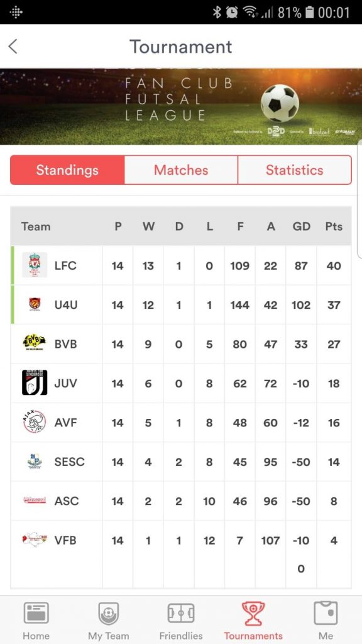Open the Friendlies pitch icon

(x=180, y=613)
